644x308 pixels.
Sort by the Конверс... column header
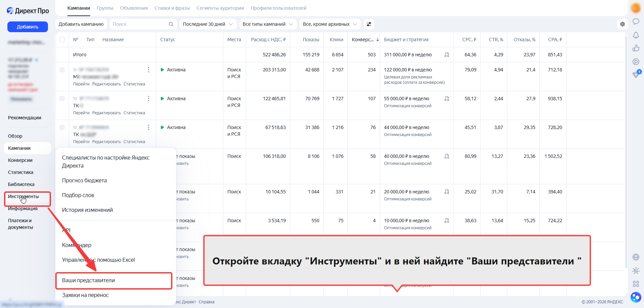365,40
